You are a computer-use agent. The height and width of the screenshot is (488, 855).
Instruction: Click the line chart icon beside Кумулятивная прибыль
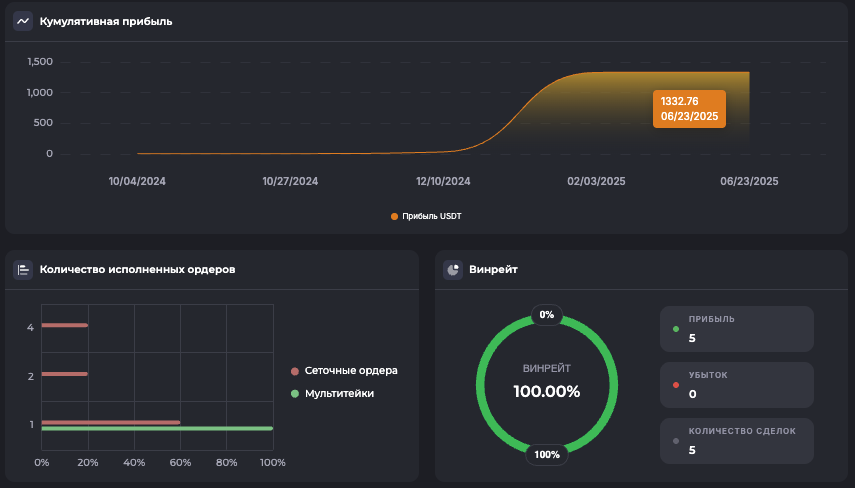(23, 21)
